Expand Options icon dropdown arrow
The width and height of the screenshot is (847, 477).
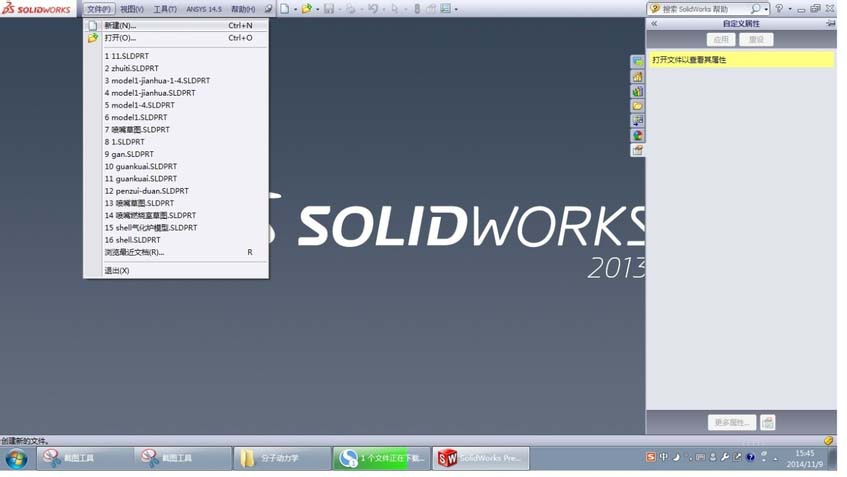456,9
